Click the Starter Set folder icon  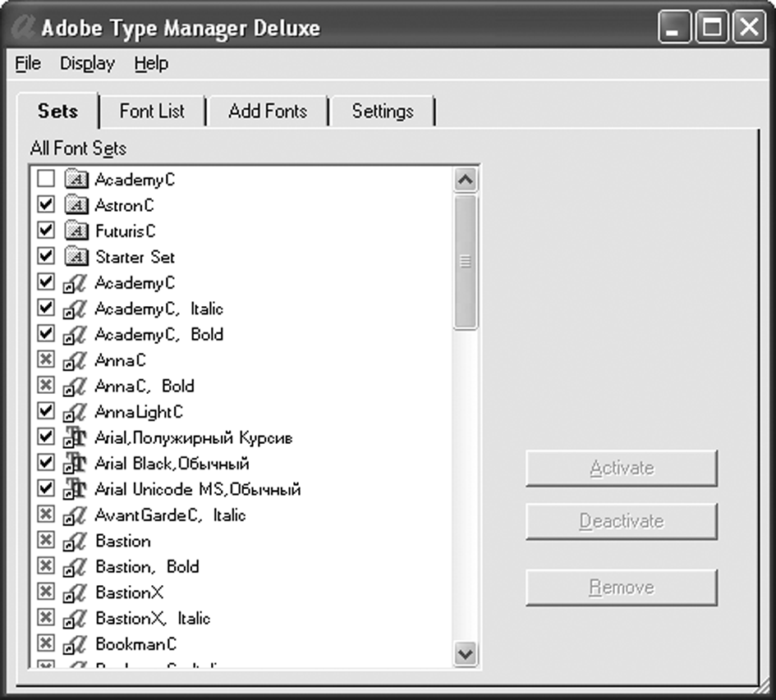coord(76,257)
